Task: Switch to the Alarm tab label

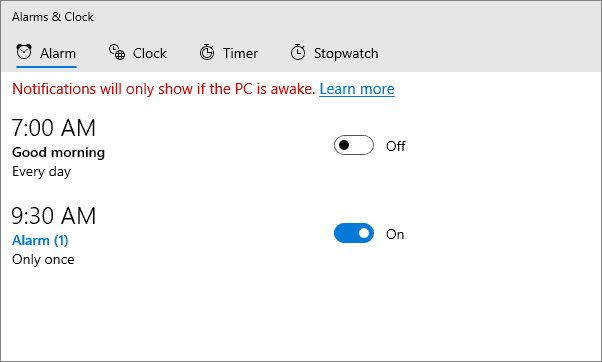Action: click(x=58, y=53)
